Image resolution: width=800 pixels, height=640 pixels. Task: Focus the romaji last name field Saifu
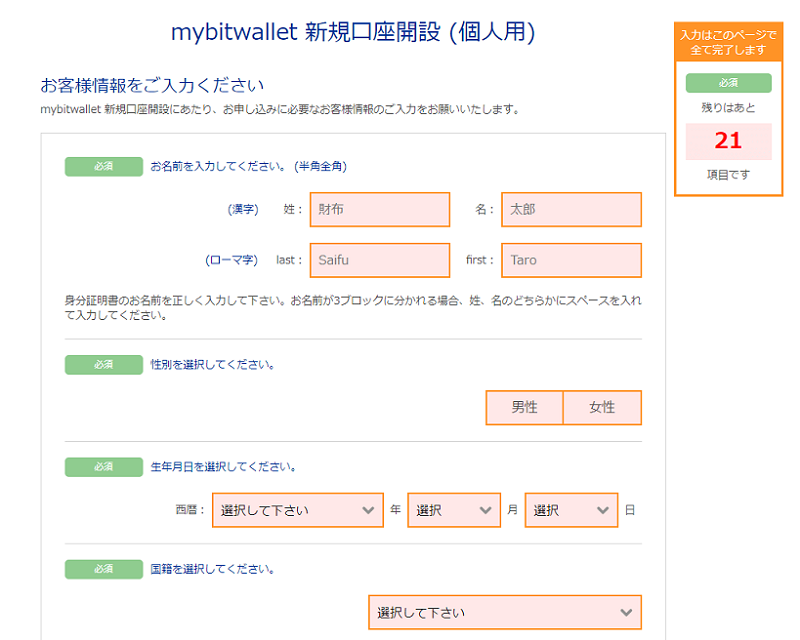pos(380,260)
